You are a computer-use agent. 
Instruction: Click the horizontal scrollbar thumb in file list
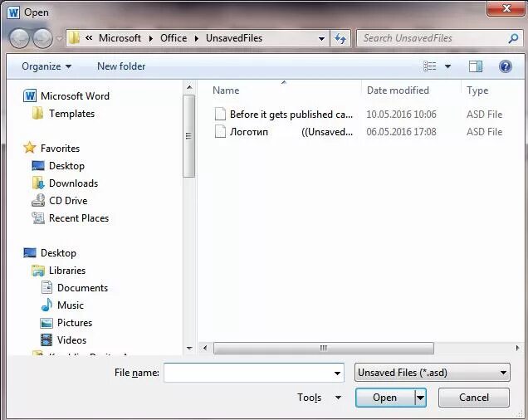324,348
